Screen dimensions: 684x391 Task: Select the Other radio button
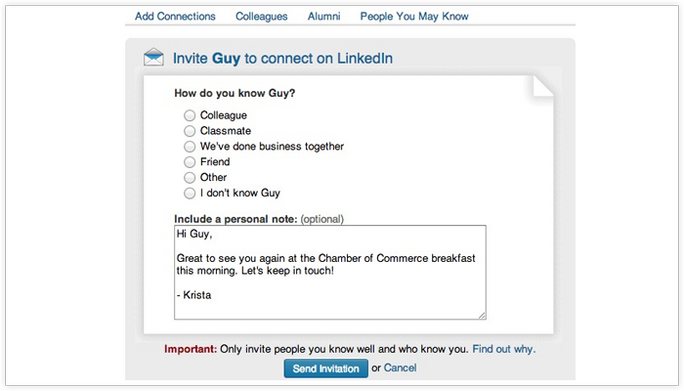click(189, 178)
